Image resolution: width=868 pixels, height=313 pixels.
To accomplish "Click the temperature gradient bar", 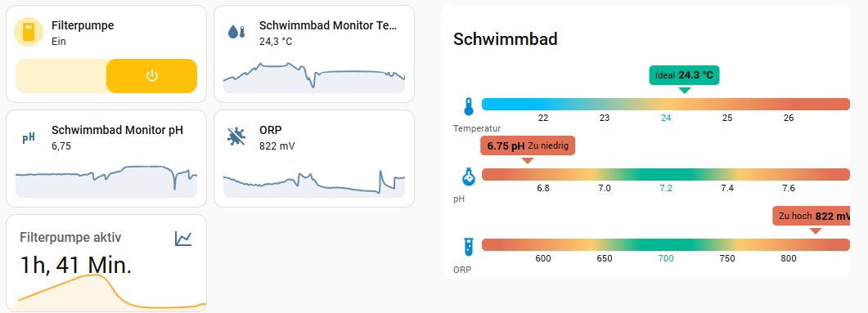I will pyautogui.click(x=666, y=104).
